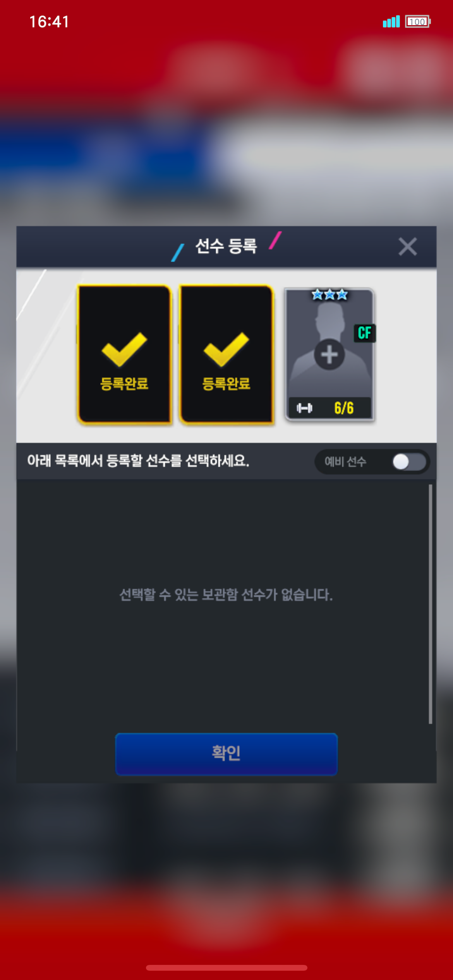Toggle the 예비 선수 switch
Screen dimensions: 453x980
409,462
